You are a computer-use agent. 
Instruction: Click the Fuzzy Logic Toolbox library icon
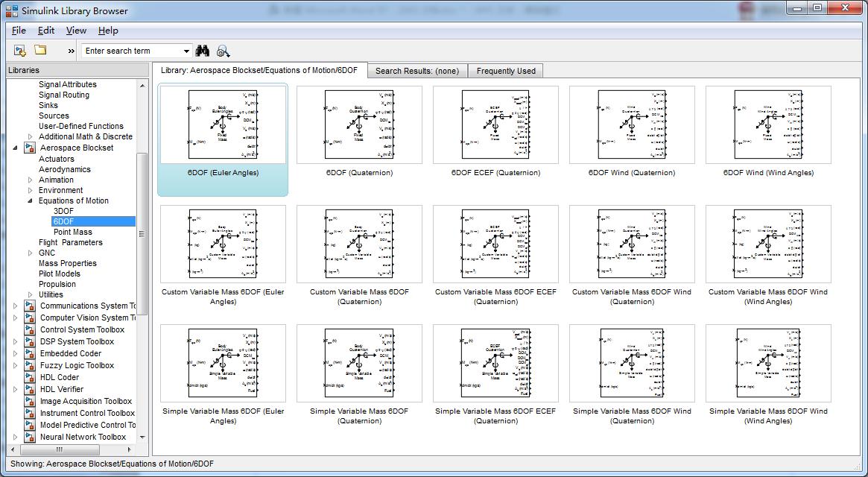coord(30,366)
